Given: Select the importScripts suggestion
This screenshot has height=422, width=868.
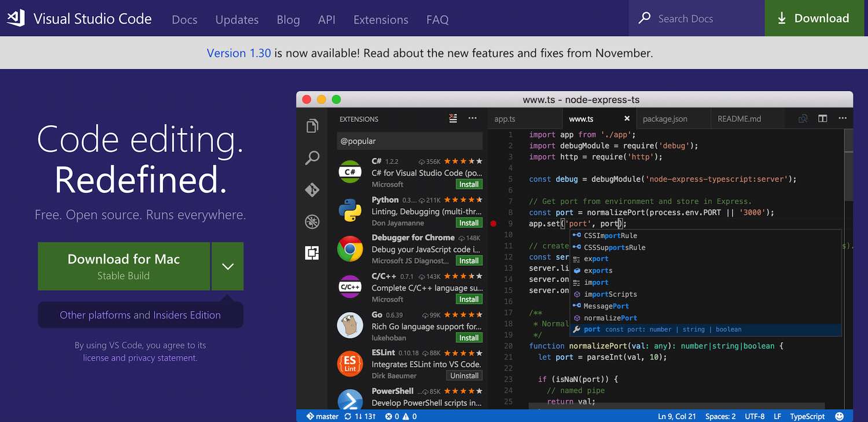Looking at the screenshot, I should 610,294.
